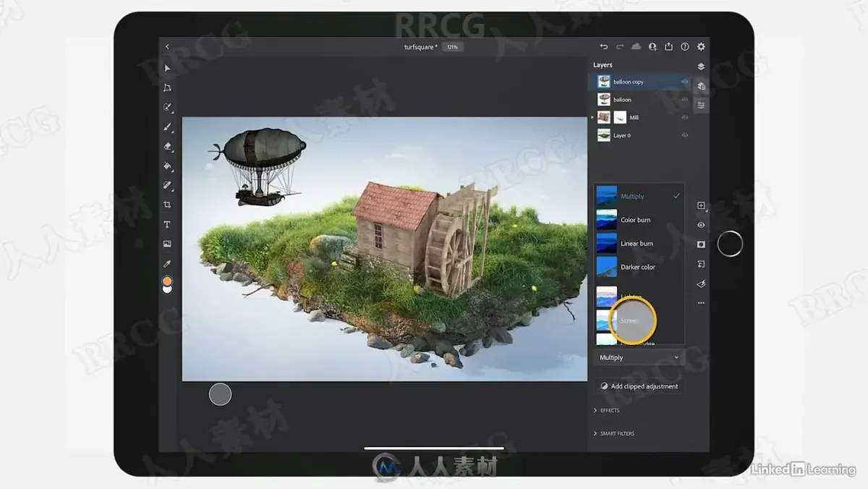Select the Type tool

(x=167, y=224)
